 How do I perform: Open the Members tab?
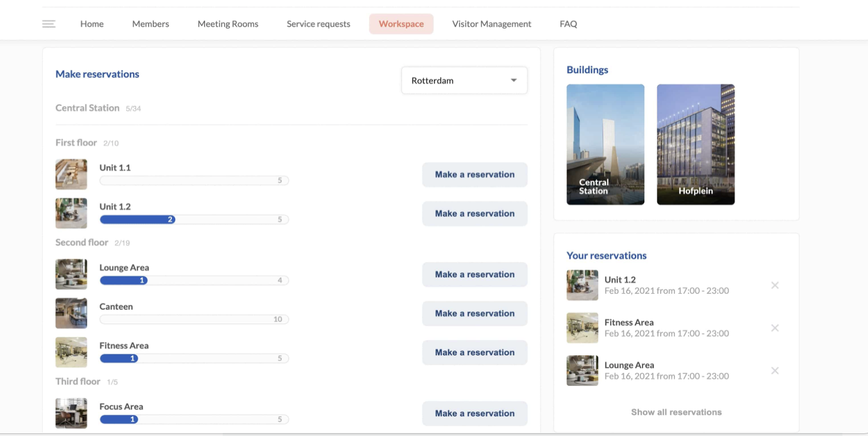tap(150, 24)
